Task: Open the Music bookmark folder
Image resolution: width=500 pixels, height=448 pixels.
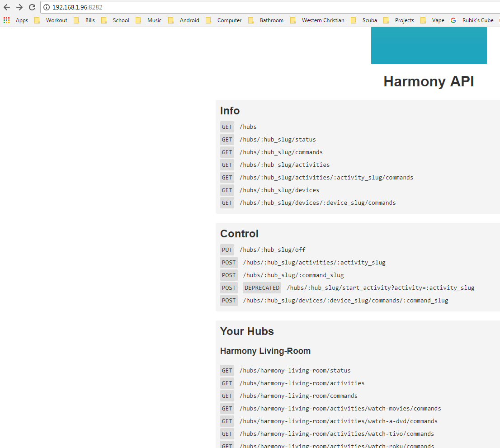Action: click(x=149, y=20)
